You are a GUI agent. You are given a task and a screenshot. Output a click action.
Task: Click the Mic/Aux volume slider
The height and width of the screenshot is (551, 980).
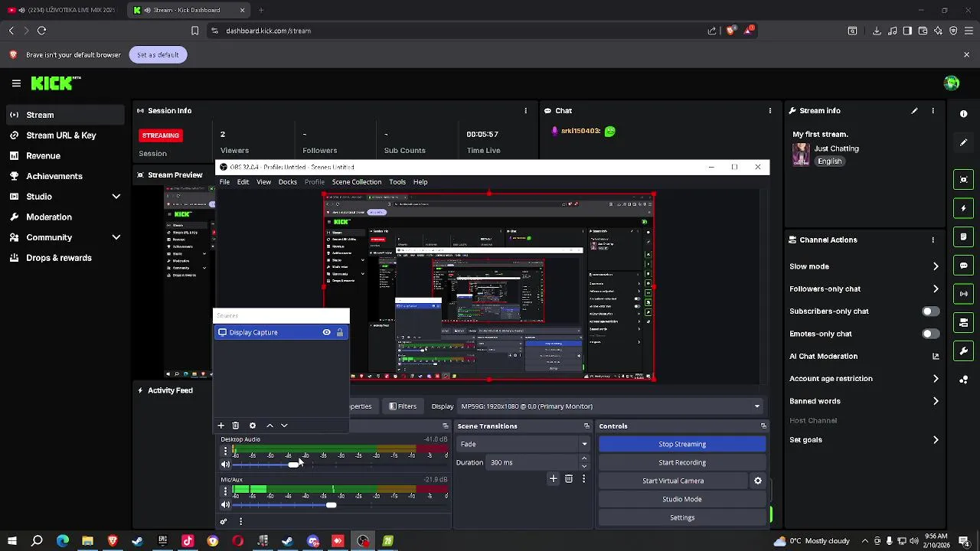340,505
